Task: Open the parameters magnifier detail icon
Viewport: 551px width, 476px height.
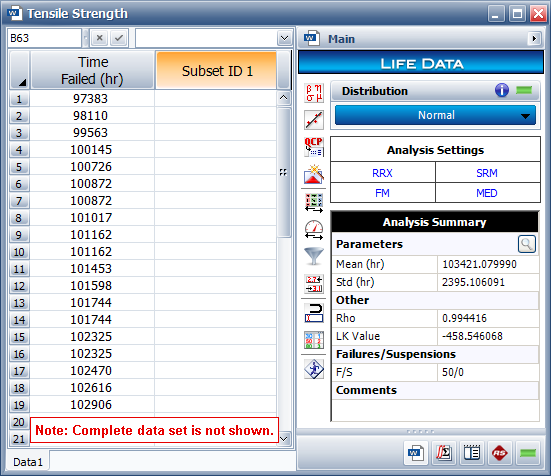Action: tap(526, 244)
